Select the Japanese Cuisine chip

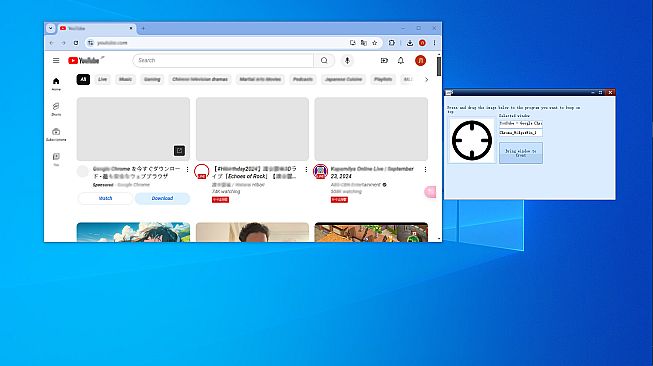[x=344, y=79]
